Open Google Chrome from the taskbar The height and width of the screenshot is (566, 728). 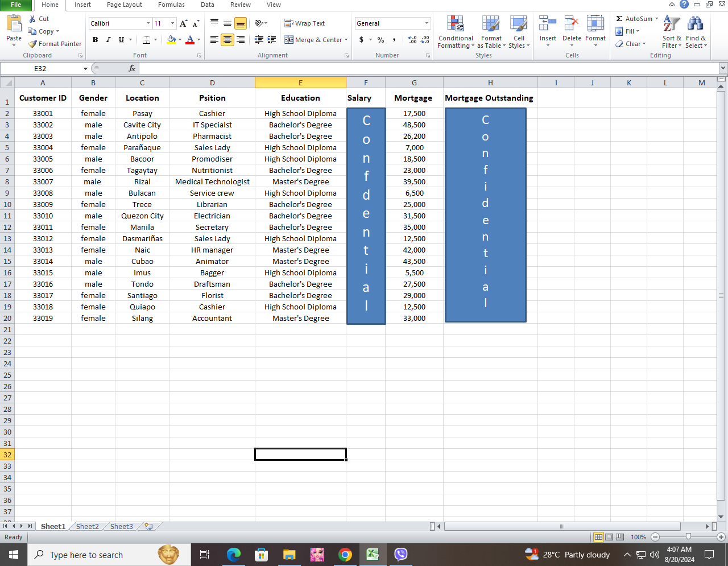point(345,555)
